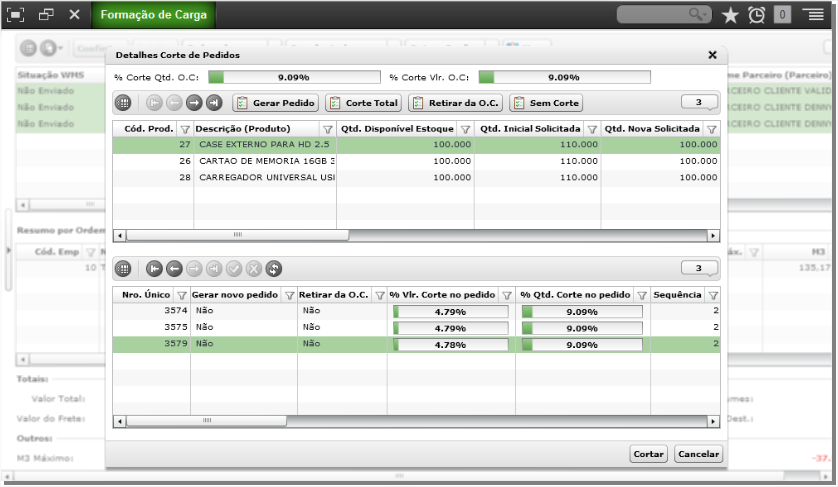
Task: Go to first record in products toolbar
Action: pos(154,103)
